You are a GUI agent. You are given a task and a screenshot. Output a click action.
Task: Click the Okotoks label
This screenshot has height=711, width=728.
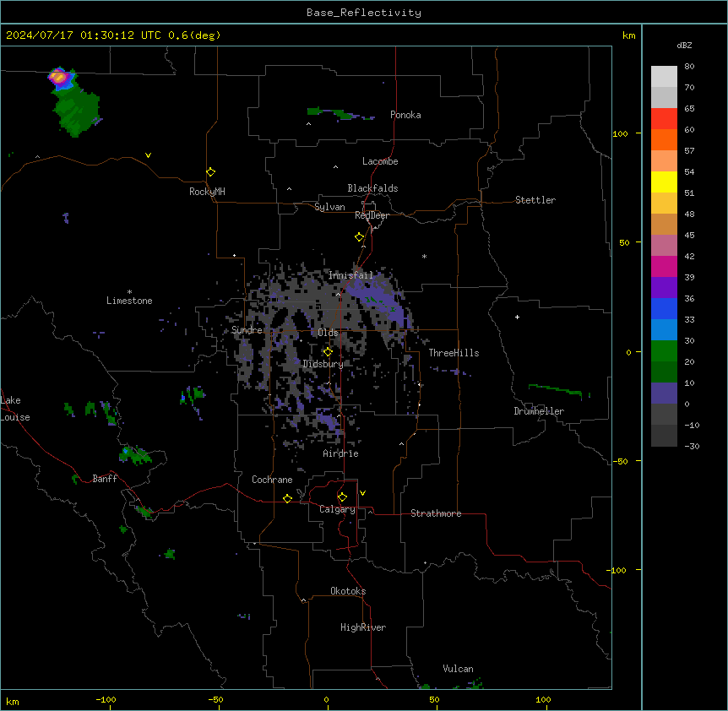[x=348, y=591]
